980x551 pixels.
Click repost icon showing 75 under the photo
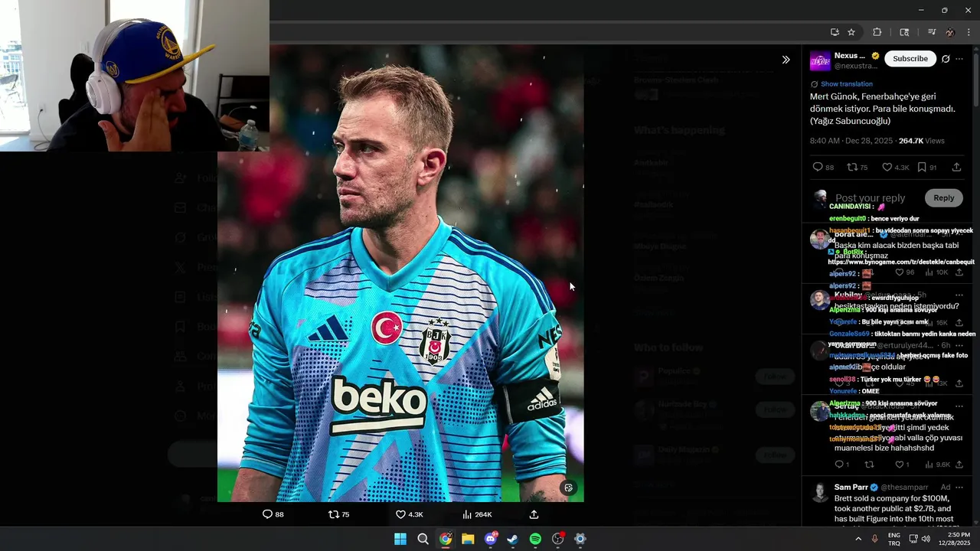coord(333,514)
